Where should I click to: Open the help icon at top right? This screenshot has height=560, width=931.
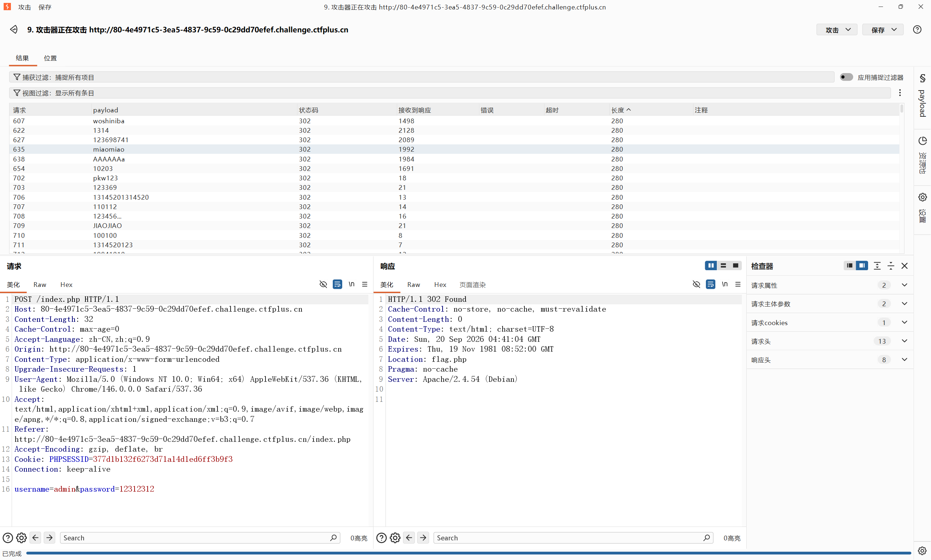tap(917, 29)
